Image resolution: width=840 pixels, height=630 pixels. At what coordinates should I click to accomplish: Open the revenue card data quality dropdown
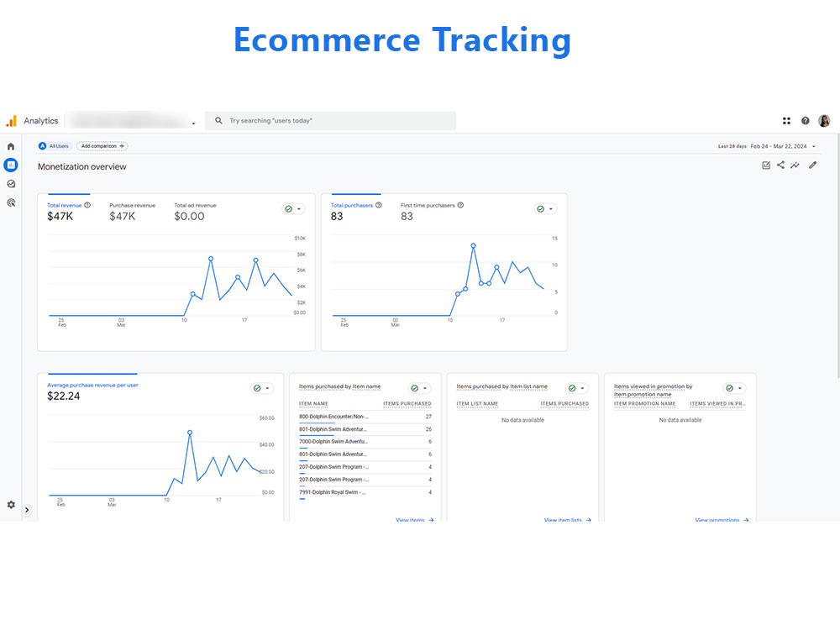(x=293, y=209)
